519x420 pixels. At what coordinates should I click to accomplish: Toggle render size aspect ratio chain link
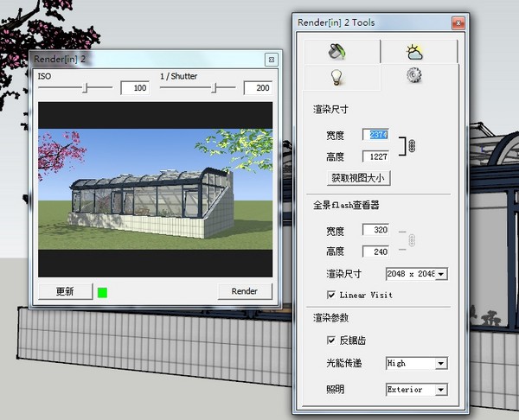[x=412, y=145]
